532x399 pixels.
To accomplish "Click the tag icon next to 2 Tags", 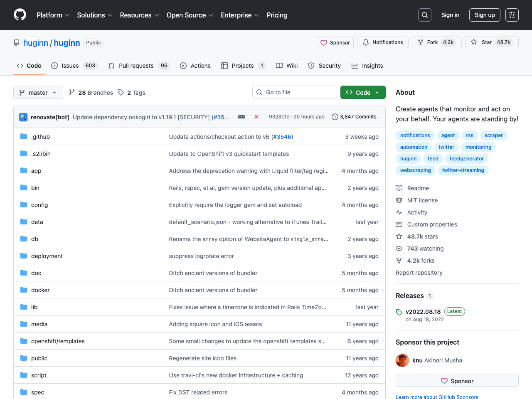I will (x=121, y=92).
